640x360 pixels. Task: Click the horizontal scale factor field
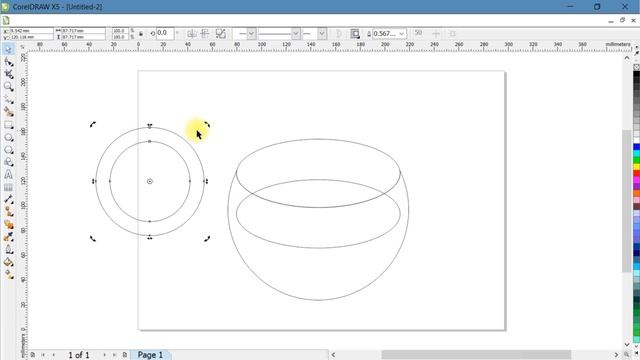120,31
